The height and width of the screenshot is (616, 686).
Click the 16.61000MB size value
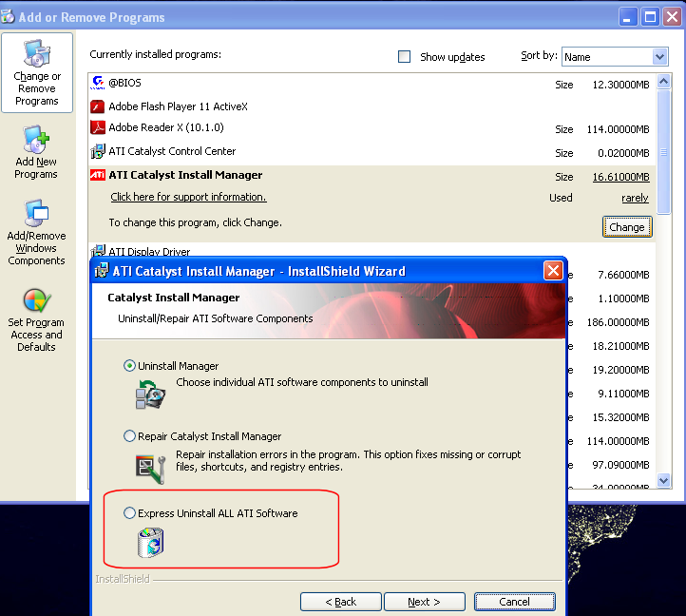[620, 177]
